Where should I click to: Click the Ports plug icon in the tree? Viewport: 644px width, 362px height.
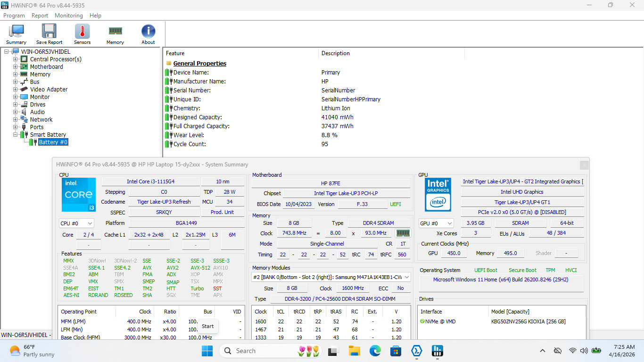click(x=24, y=127)
